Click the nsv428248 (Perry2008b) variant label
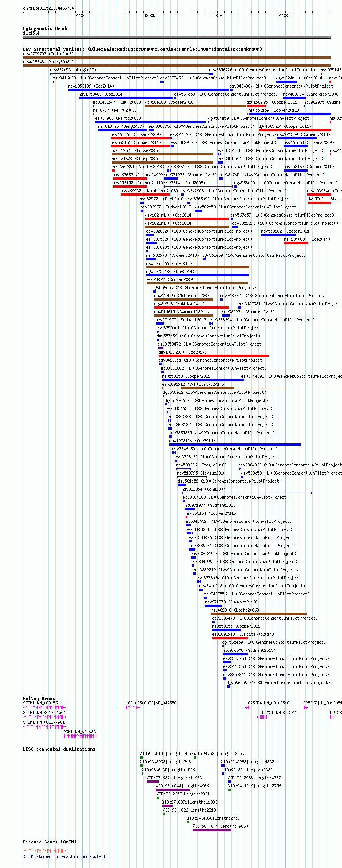 point(48,62)
